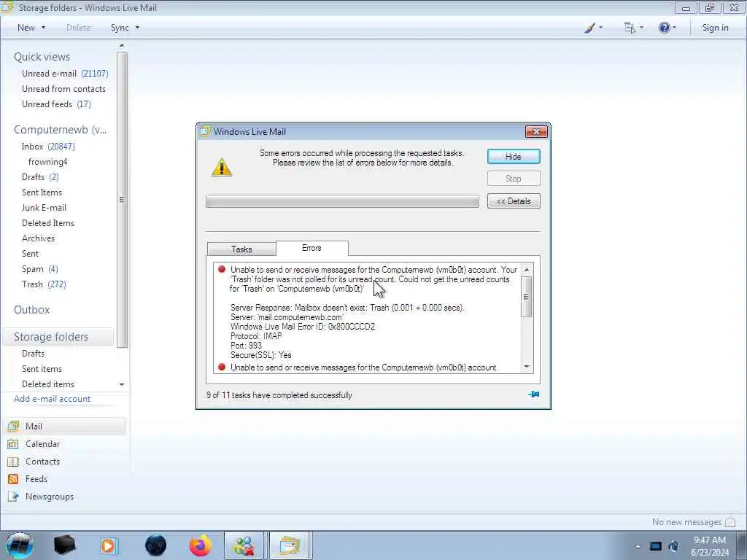The width and height of the screenshot is (747, 560).
Task: Open Storage folders Sent items
Action: [42, 369]
